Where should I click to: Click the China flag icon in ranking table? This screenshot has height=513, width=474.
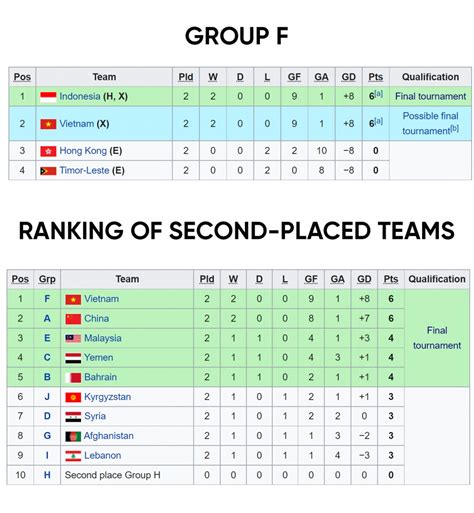click(73, 319)
